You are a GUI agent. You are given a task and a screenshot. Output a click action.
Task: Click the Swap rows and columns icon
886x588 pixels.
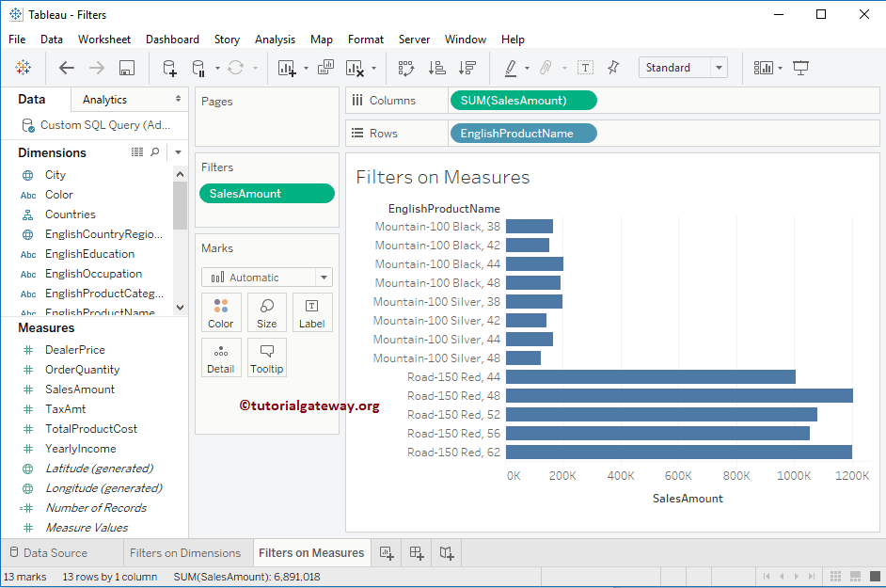pos(406,68)
